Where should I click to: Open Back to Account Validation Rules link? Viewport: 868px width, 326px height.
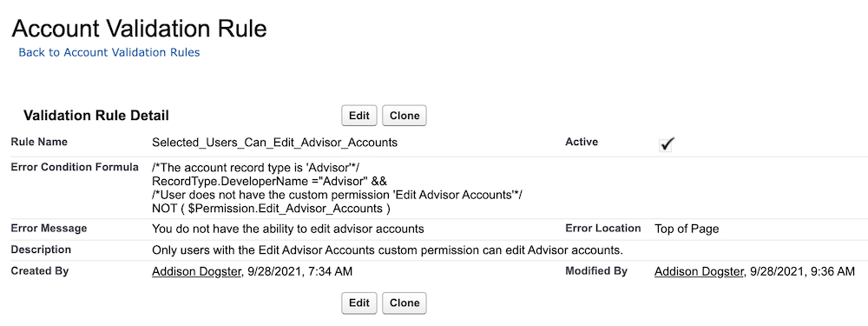(x=109, y=53)
